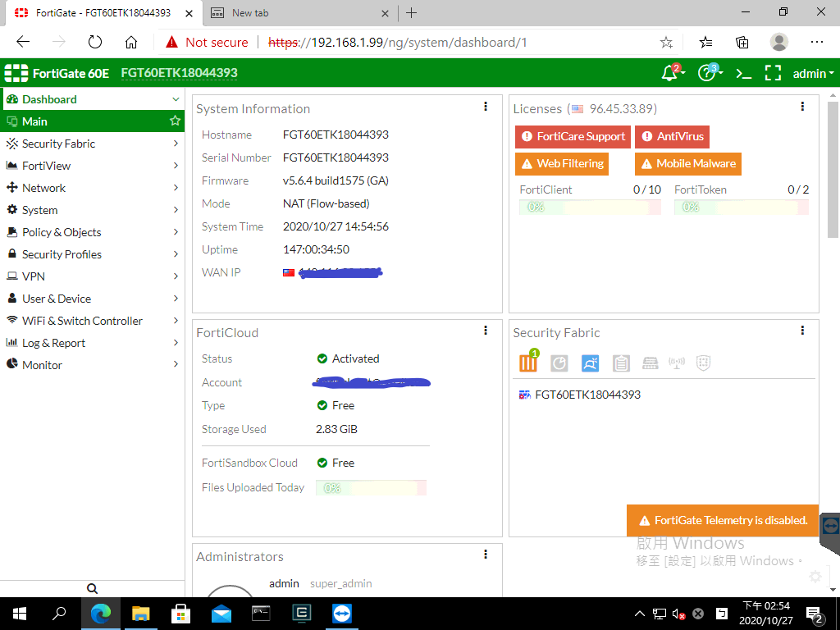Open browser Collections icon
840x630 pixels.
[742, 43]
